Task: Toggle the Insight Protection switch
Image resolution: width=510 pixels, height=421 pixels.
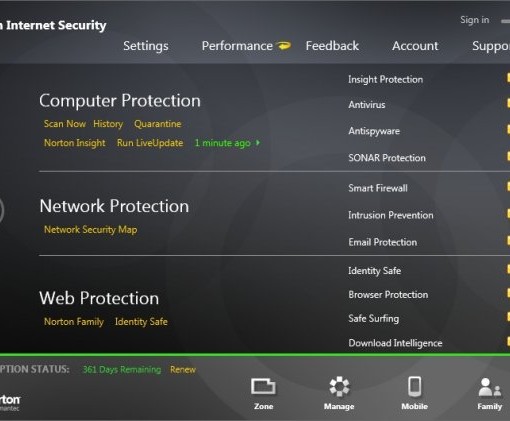Action: point(508,78)
